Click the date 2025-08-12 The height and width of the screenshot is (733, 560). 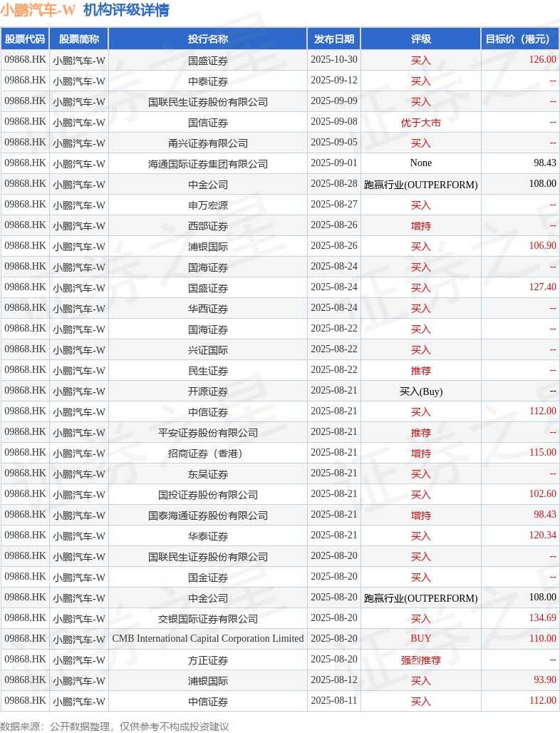334,680
